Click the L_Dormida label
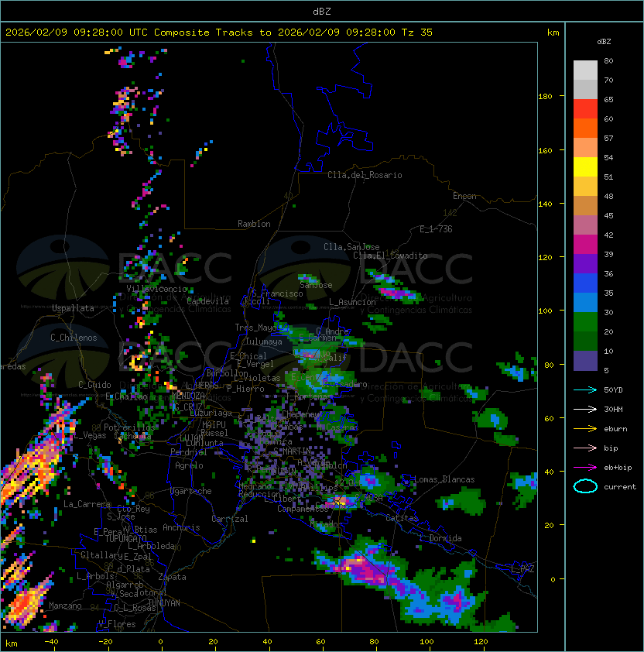The height and width of the screenshot is (652, 644). pyautogui.click(x=440, y=538)
